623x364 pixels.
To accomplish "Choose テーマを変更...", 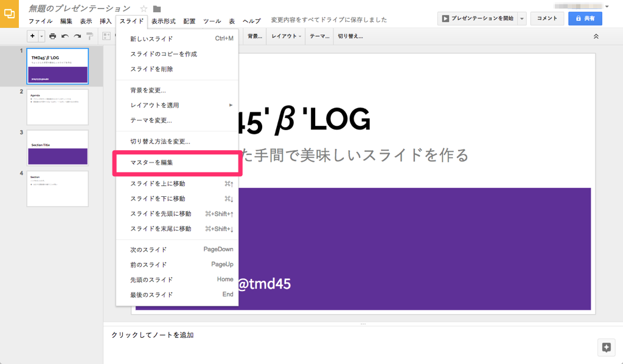I will coord(177,120).
